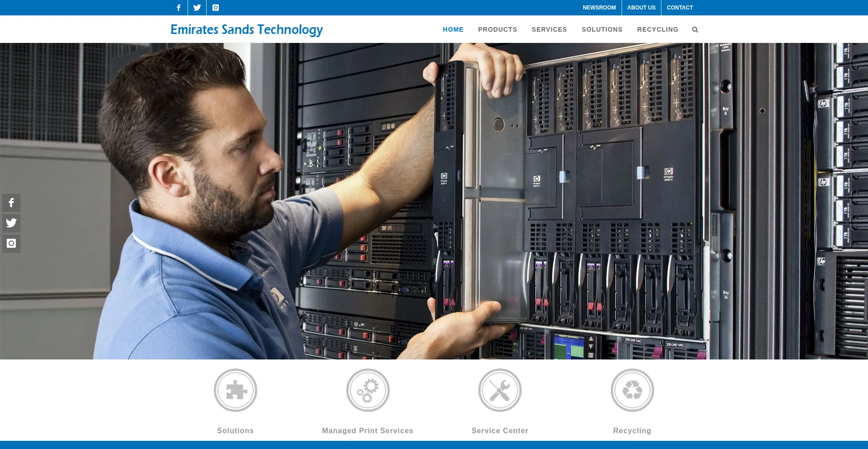Open Recycling in the navigation bar
Viewport: 868px width, 449px height.
pos(657,29)
